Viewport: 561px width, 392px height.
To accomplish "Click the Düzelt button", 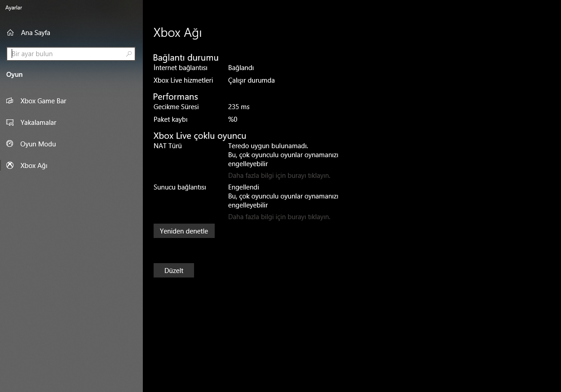I will coord(174,271).
